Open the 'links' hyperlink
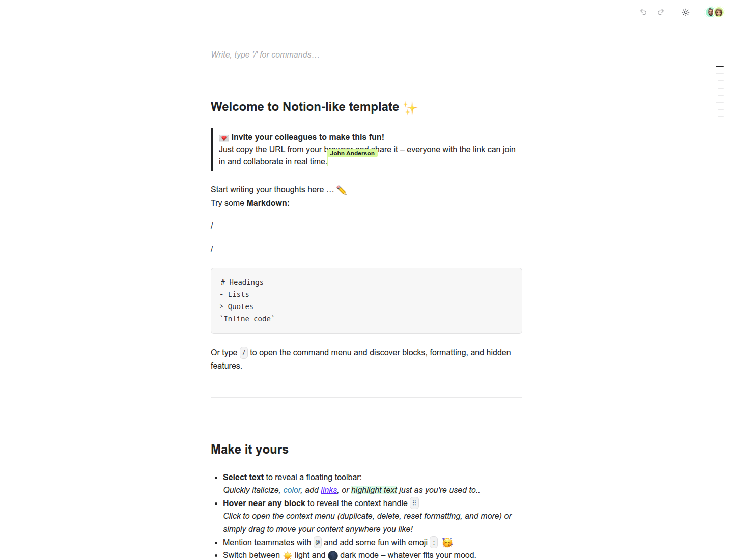Viewport: 733px width, 560px height. [x=329, y=490]
